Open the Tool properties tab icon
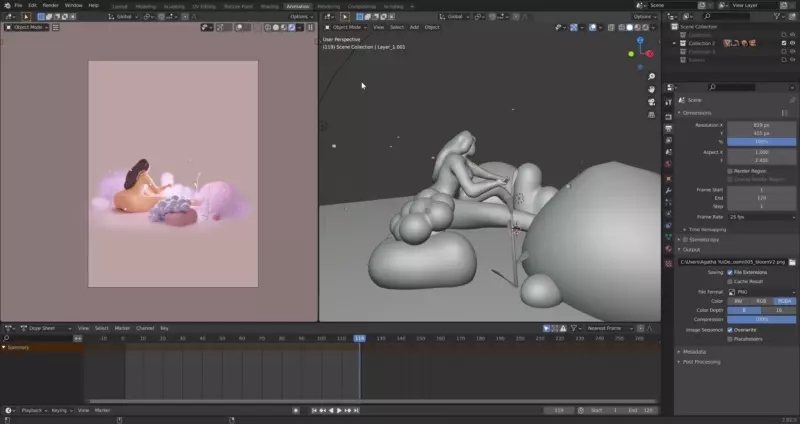The width and height of the screenshot is (800, 424). click(668, 100)
